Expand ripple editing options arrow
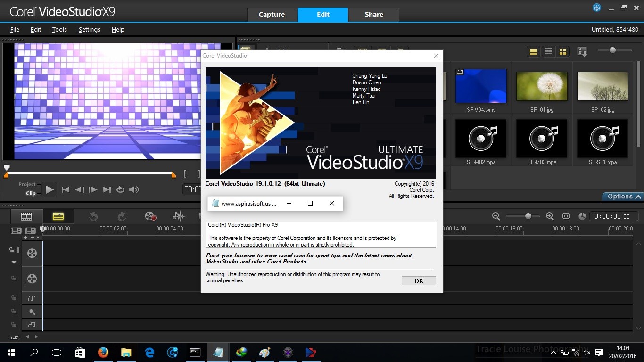The width and height of the screenshot is (644, 362). [14, 262]
